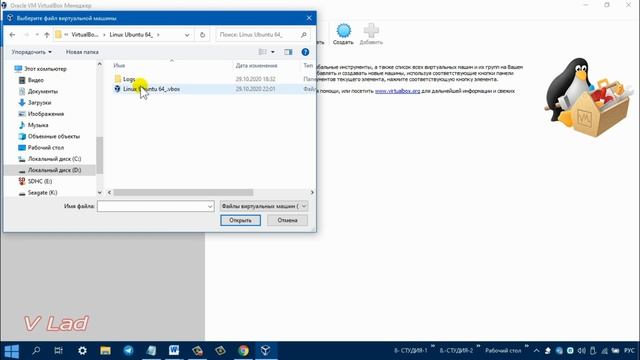Screen dimensions: 640x360
Task: Close the file selection dialog
Action: click(x=309, y=18)
